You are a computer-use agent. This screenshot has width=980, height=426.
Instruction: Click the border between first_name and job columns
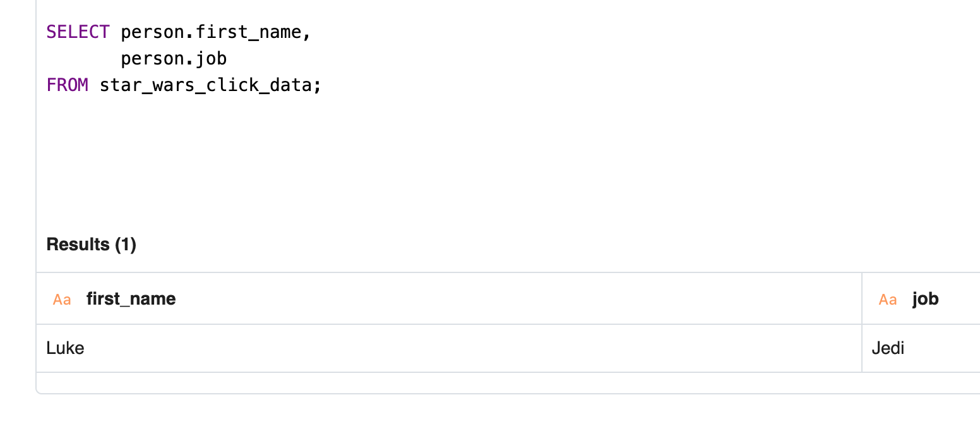pos(861,324)
